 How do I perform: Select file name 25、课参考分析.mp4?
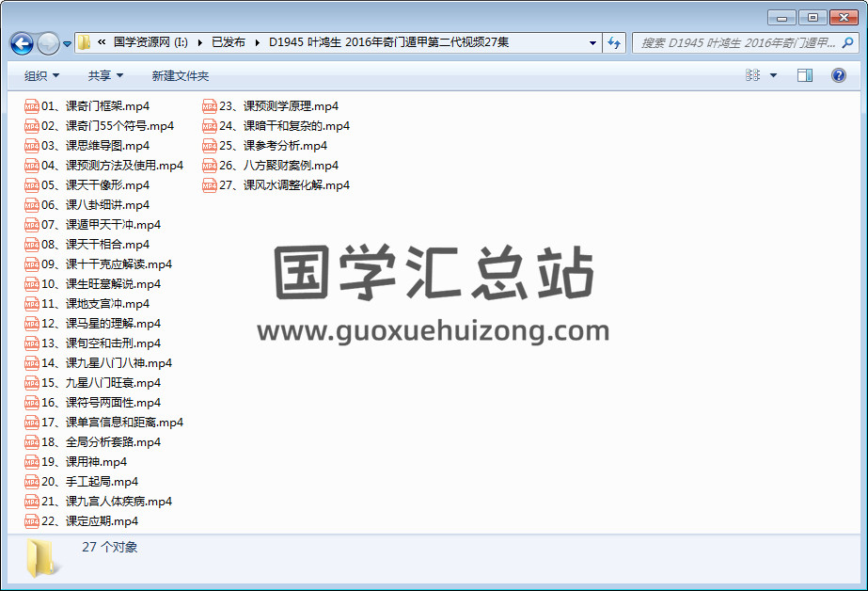coord(274,146)
